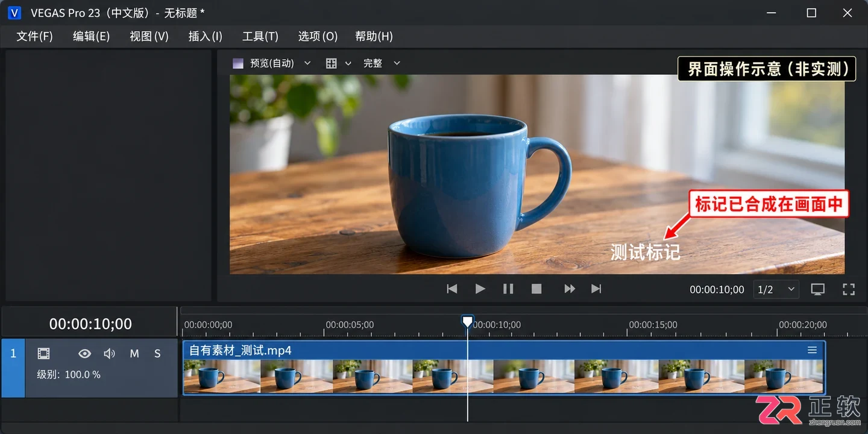Mute track 1 with M button
868x434 pixels.
134,354
